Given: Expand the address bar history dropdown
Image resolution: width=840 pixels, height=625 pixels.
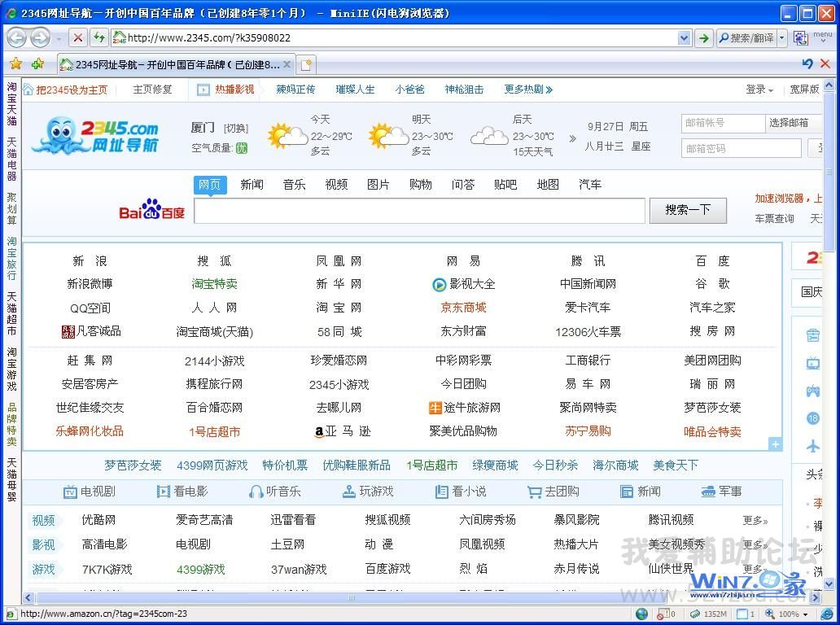Looking at the screenshot, I should pos(684,38).
